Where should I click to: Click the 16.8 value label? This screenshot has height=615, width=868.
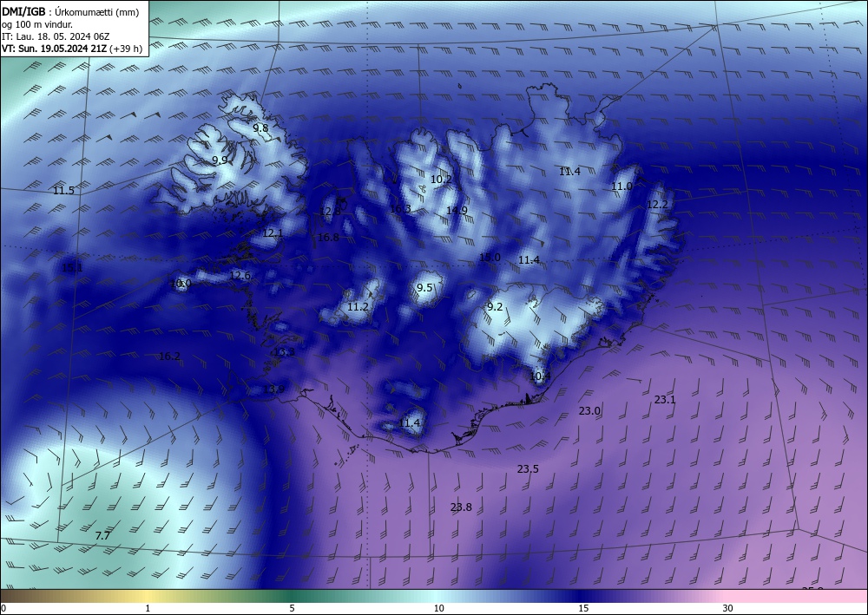328,237
